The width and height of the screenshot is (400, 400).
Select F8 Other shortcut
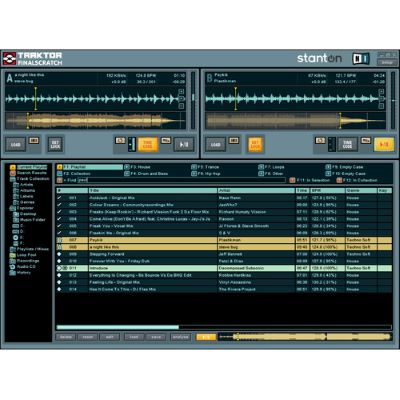[x=271, y=174]
